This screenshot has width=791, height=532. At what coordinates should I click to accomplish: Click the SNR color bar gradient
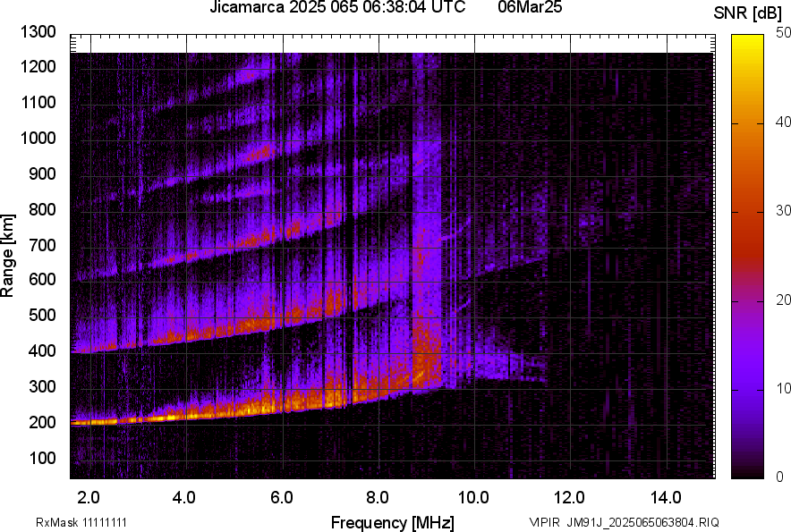click(x=747, y=257)
